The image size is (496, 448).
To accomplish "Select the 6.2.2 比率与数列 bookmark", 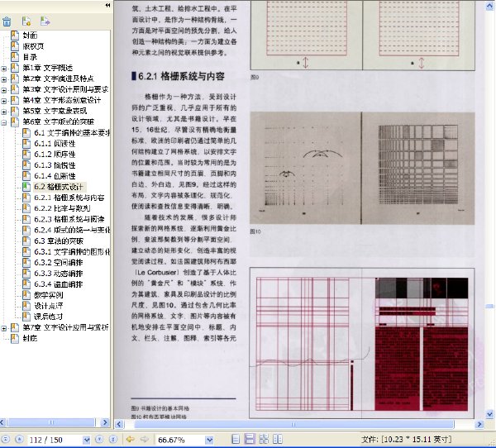I will click(62, 208).
